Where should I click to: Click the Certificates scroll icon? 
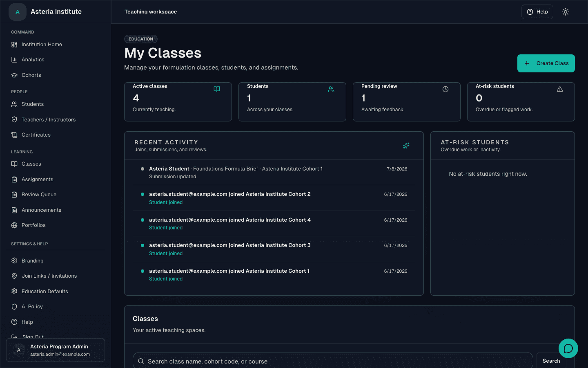coord(14,135)
